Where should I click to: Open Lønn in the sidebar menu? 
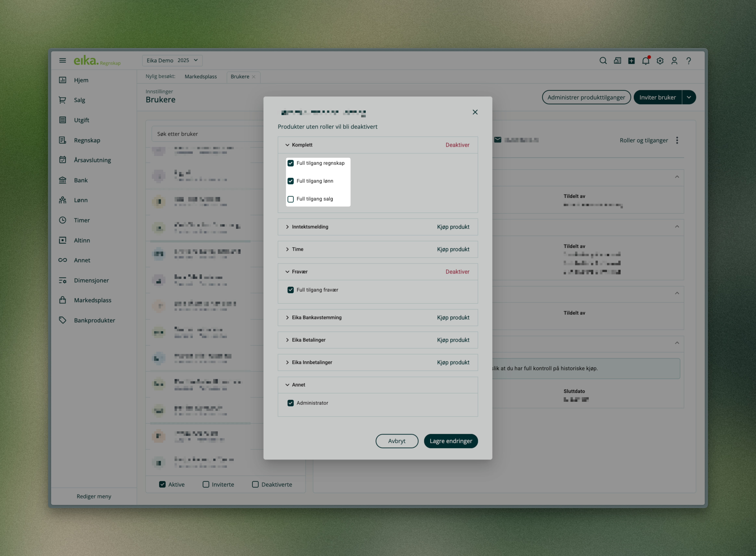81,200
